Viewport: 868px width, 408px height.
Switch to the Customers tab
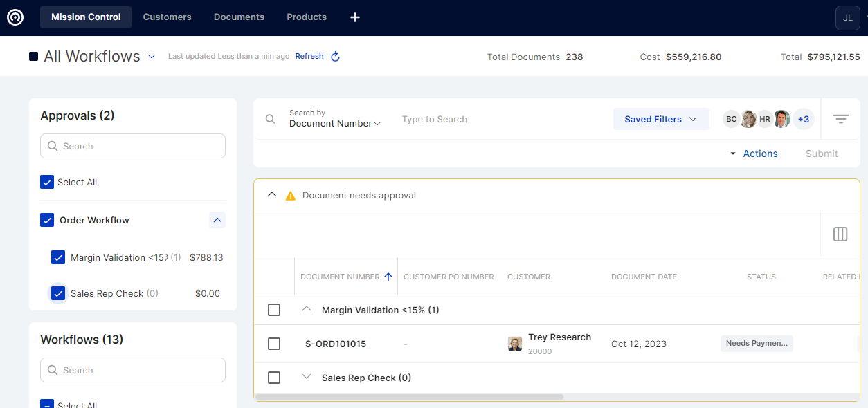tap(167, 17)
